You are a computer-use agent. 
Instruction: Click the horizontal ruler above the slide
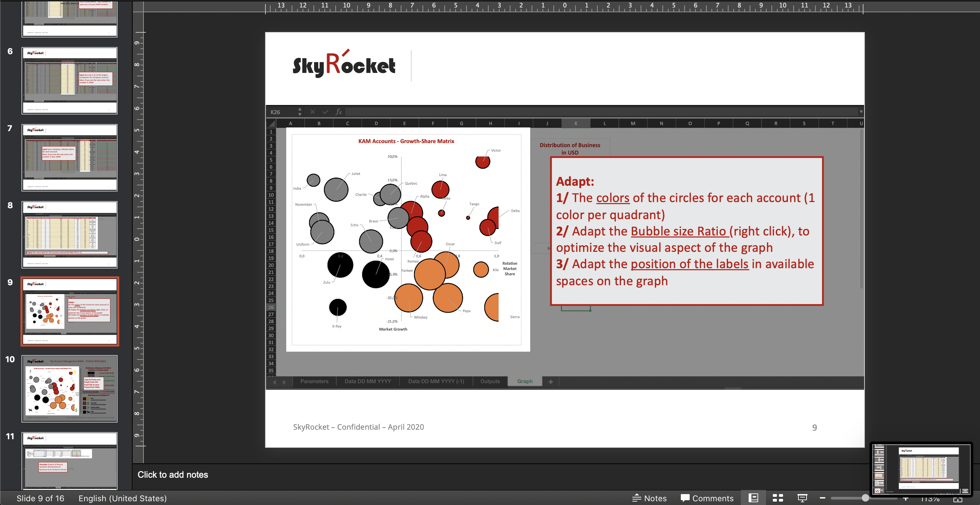click(564, 7)
